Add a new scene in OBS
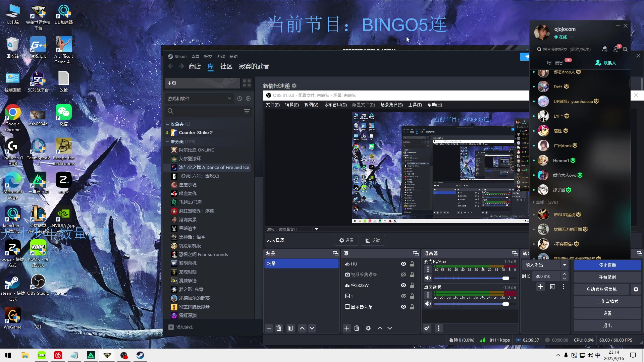 coord(269,328)
